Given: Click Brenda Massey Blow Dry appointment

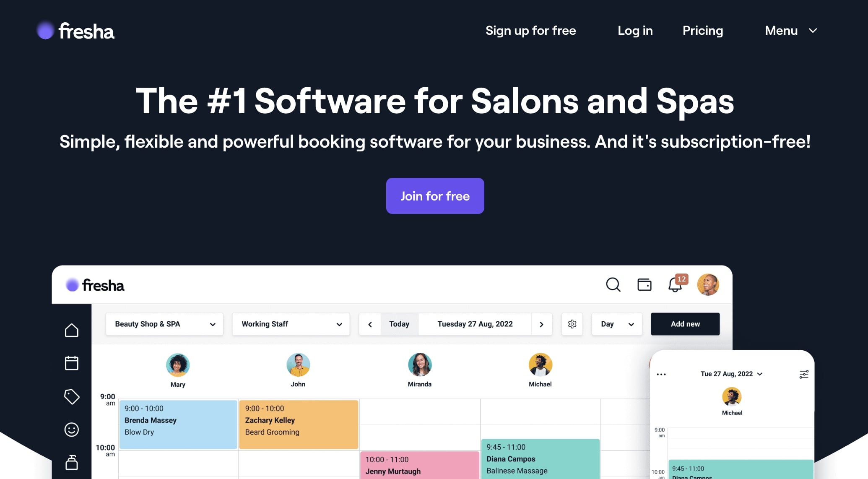Looking at the screenshot, I should click(x=177, y=424).
